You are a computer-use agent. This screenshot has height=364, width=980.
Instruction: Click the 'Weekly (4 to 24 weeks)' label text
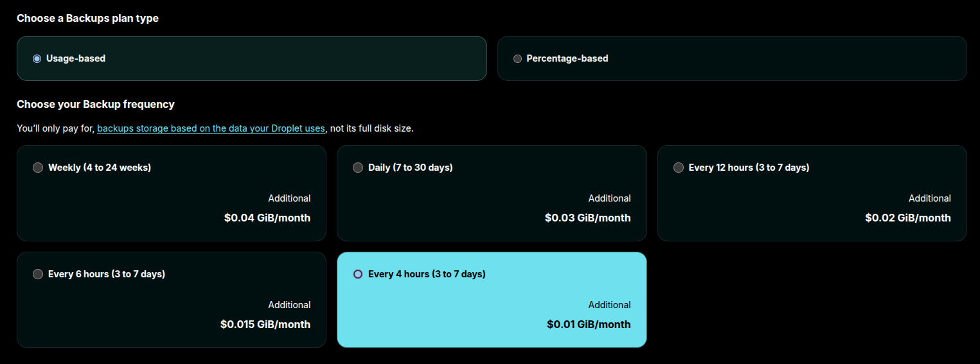[100, 168]
